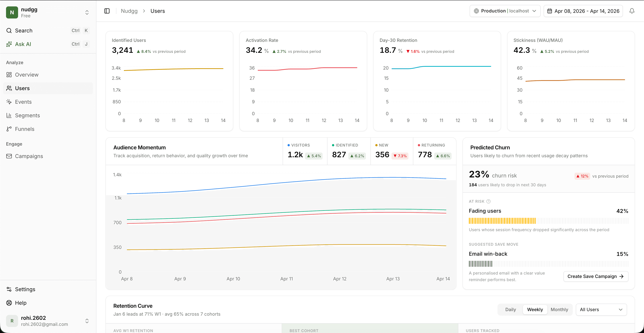Click the New 7.3% decrease badge

[400, 156]
